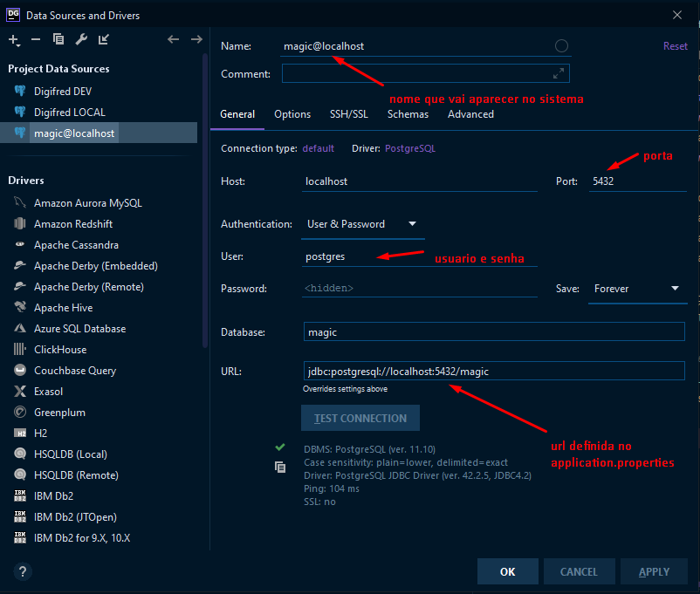Go back with the left arrow

pyautogui.click(x=173, y=40)
